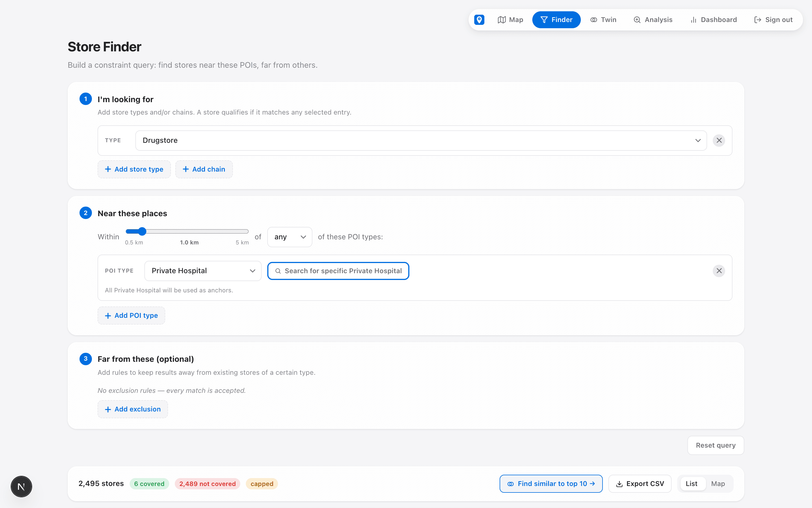Focus the specific Private Hospital search field
Viewport: 812px width, 508px height.
pyautogui.click(x=338, y=271)
